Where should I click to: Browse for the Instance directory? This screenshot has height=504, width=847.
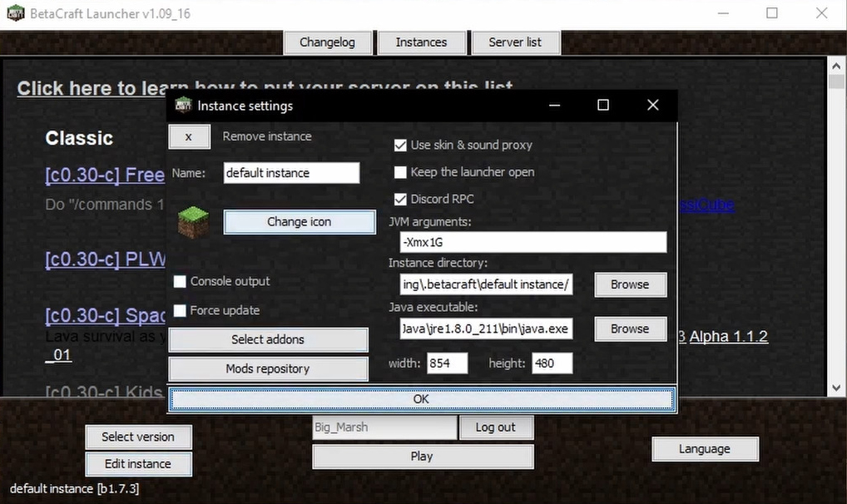630,284
